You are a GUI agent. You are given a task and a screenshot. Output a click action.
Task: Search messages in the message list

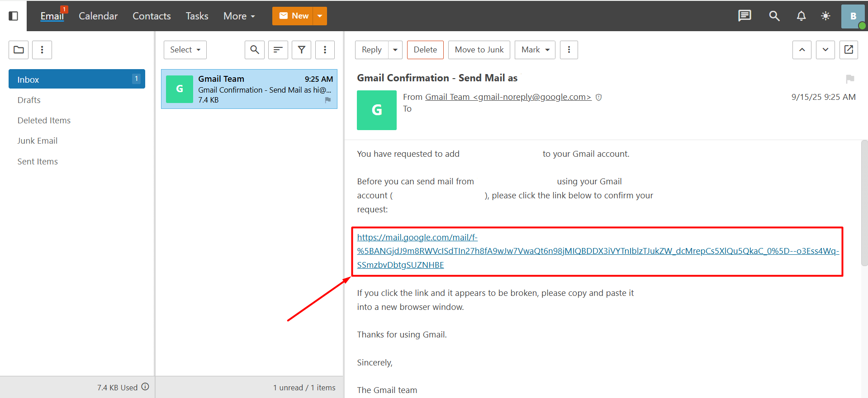[x=255, y=50]
